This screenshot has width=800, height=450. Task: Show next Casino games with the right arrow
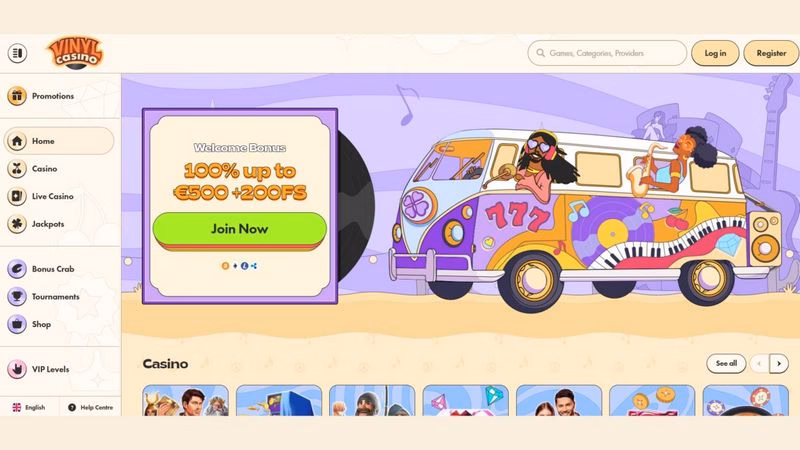pos(779,363)
